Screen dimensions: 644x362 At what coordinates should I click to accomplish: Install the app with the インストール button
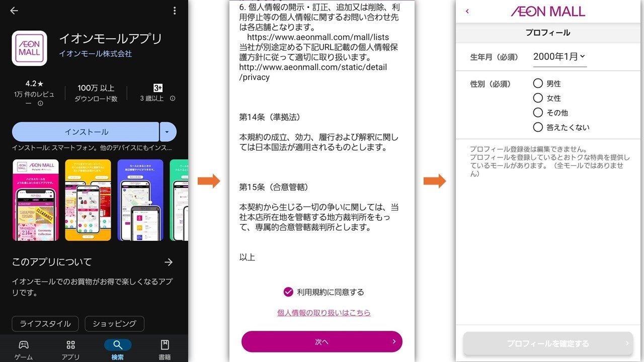(x=86, y=132)
